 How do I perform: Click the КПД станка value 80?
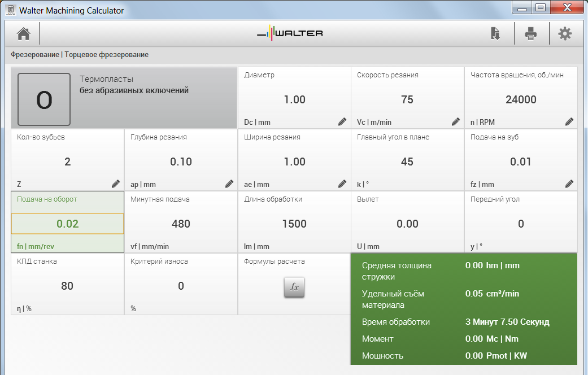tap(67, 286)
